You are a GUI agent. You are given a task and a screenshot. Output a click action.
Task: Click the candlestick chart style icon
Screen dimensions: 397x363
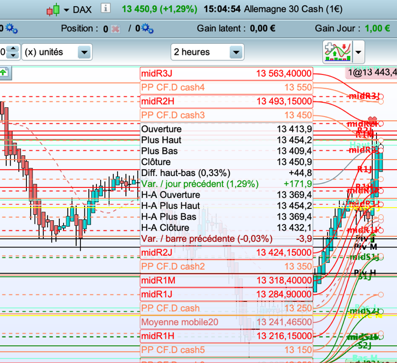point(53,10)
